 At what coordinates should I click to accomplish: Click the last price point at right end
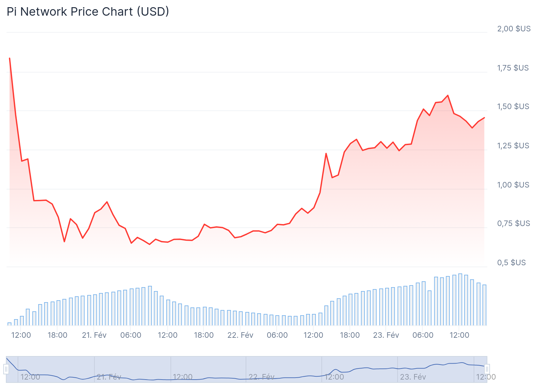click(x=484, y=118)
